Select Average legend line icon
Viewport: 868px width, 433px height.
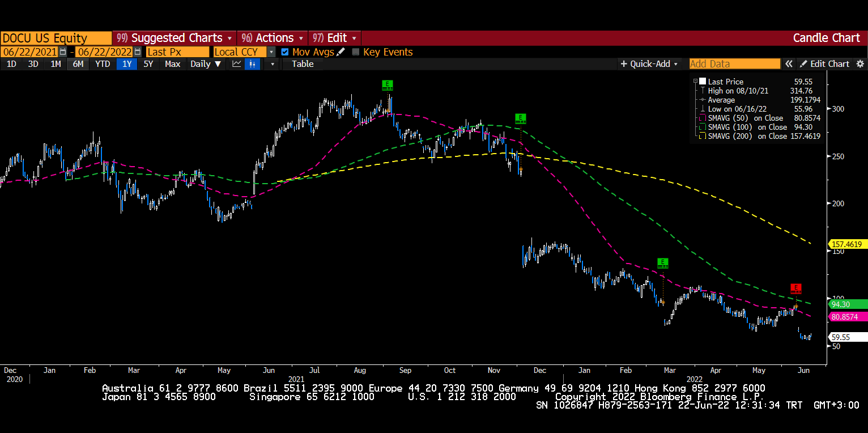click(x=703, y=100)
